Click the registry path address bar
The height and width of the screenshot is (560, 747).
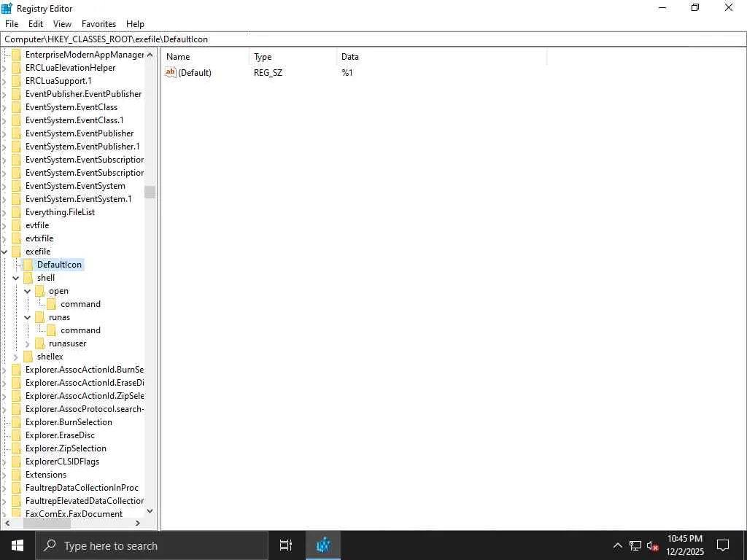[373, 39]
